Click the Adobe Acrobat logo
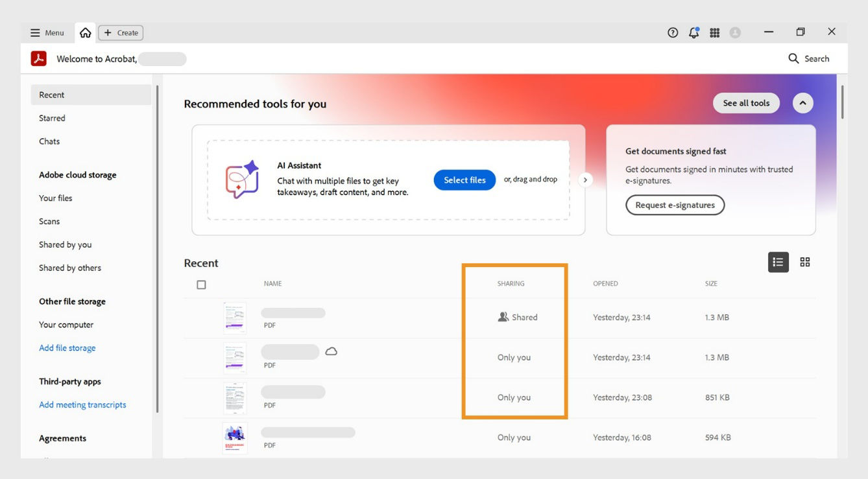868x479 pixels. (x=38, y=58)
